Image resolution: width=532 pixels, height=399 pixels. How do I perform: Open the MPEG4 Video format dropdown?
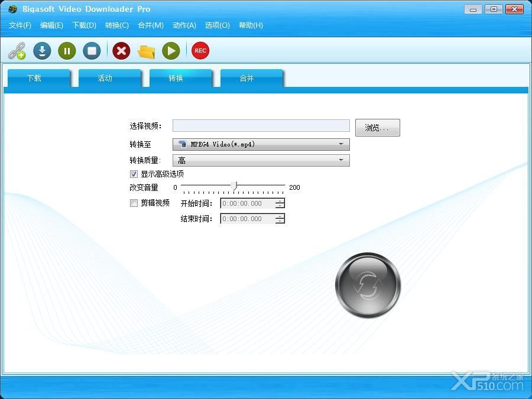[x=261, y=144]
